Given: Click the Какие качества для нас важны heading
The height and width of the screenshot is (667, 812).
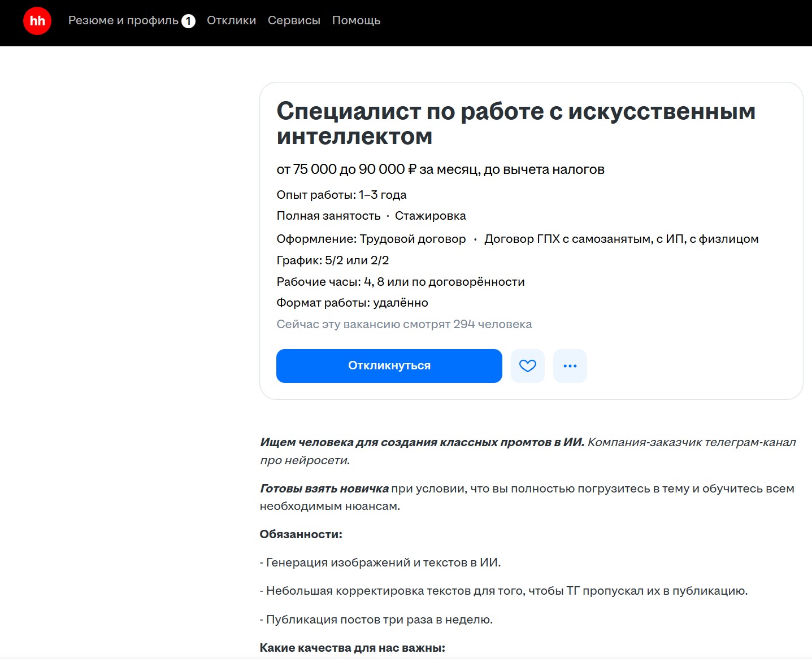Looking at the screenshot, I should [x=352, y=648].
